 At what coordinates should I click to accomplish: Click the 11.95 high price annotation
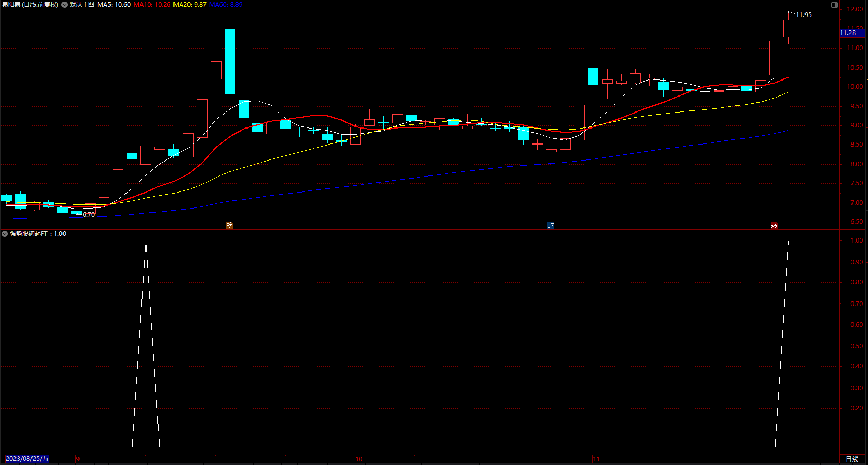point(803,15)
